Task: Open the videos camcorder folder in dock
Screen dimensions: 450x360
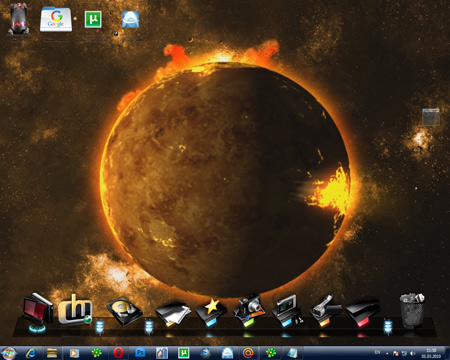Action: point(326,311)
